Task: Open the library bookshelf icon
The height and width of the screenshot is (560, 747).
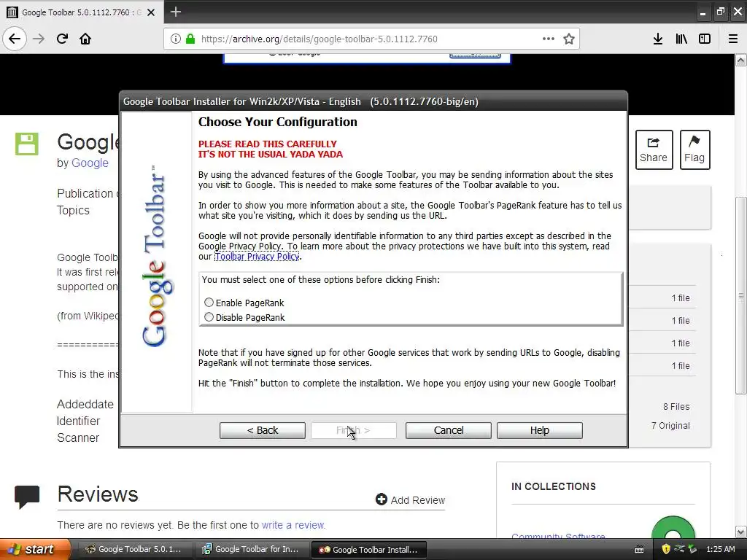Action: coord(681,39)
